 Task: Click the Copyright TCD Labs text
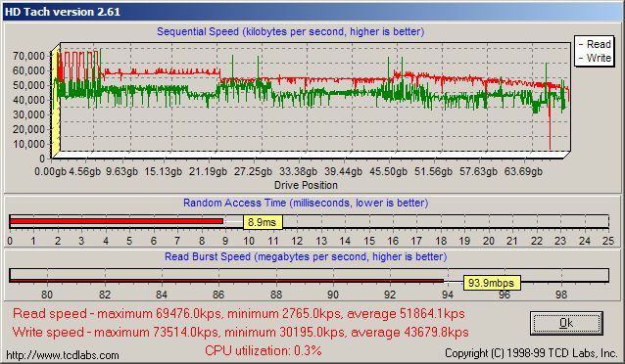(531, 353)
